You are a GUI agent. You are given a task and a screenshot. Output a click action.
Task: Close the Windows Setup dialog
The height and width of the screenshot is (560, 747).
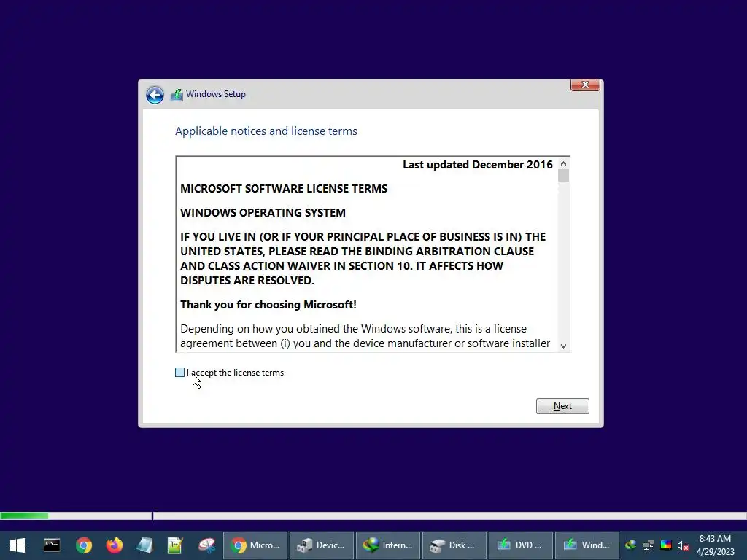(585, 85)
